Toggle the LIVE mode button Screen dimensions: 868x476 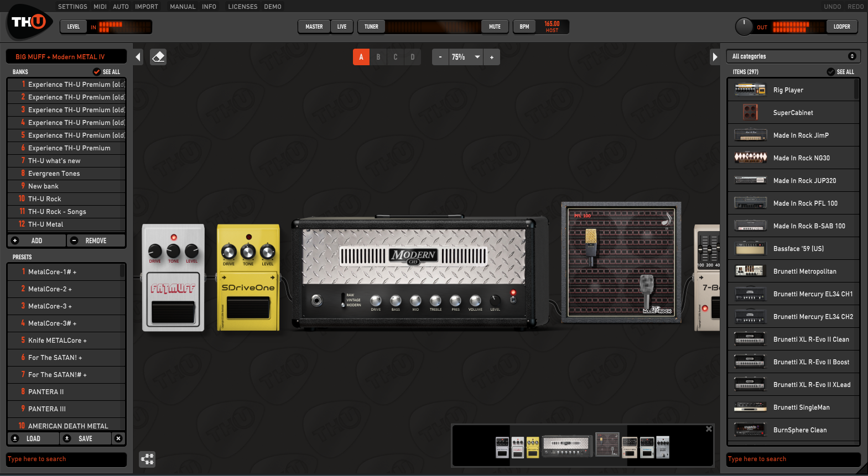(x=342, y=27)
